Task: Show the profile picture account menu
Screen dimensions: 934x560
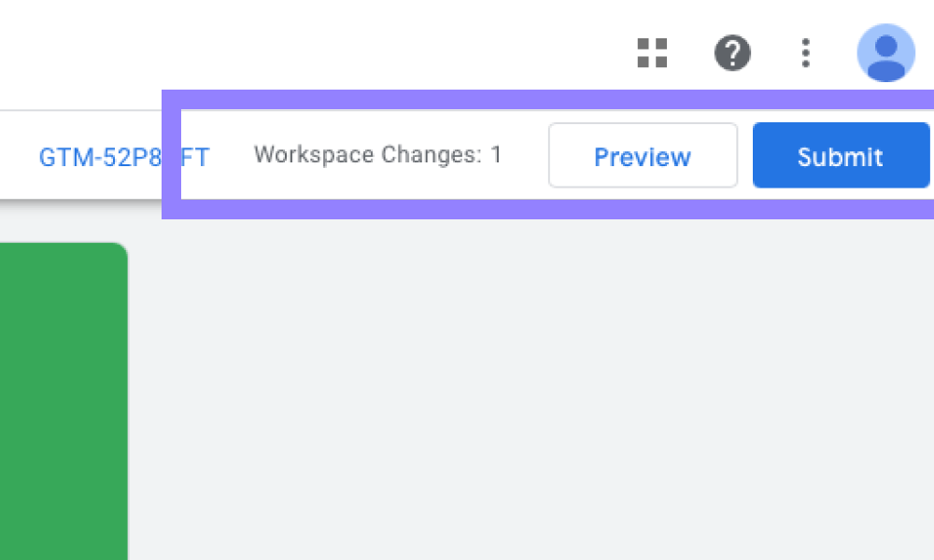Action: coord(885,53)
